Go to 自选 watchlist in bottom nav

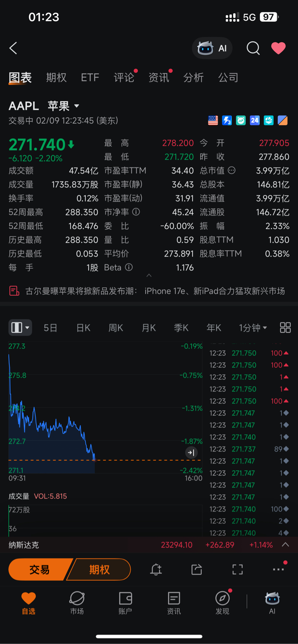coord(28,603)
